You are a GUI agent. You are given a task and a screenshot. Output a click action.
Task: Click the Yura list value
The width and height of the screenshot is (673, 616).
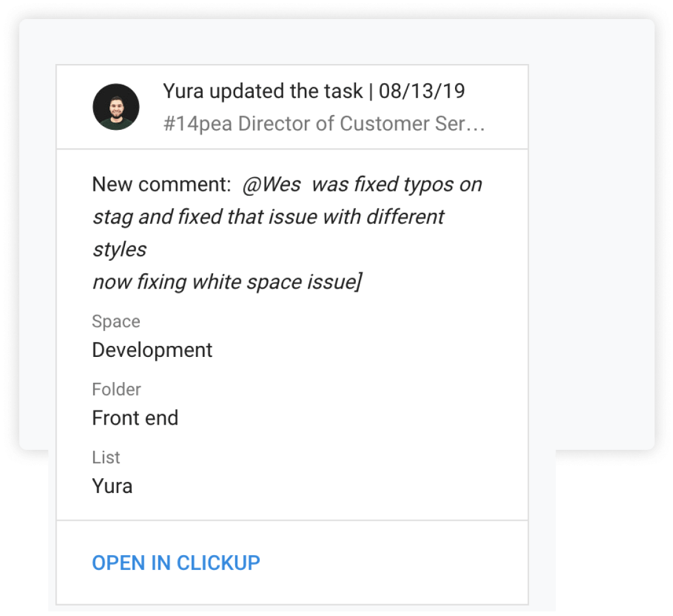[x=112, y=486]
